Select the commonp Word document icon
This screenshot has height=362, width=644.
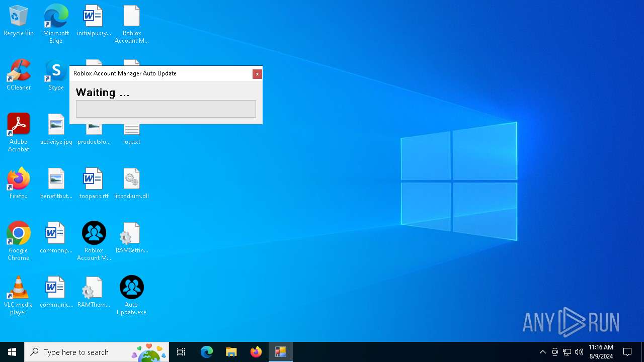56,238
